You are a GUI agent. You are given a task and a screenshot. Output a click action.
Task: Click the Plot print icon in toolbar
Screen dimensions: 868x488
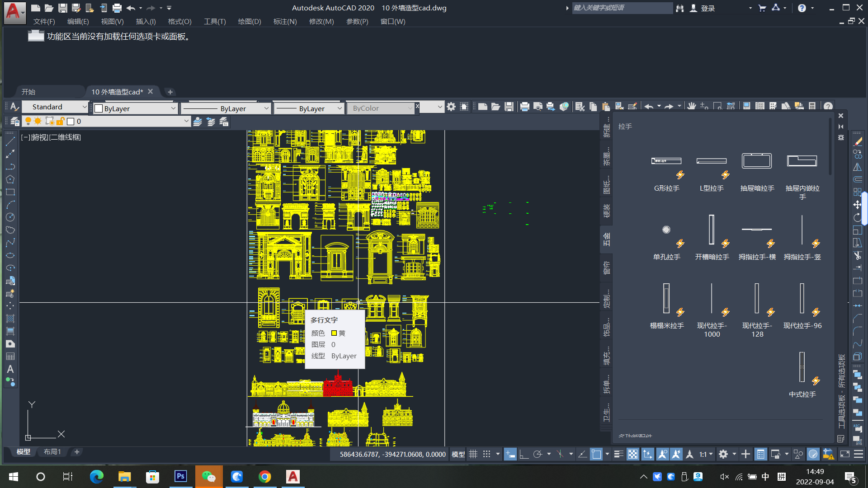(524, 107)
